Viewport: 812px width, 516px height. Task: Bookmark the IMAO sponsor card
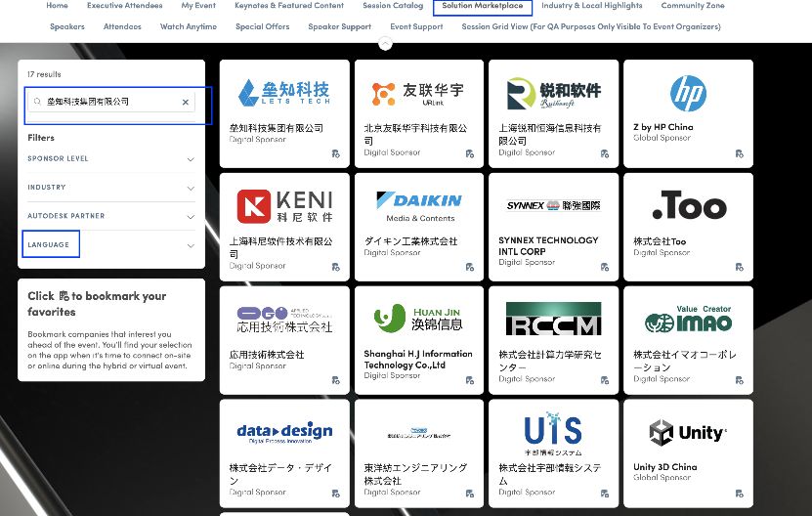click(x=738, y=380)
